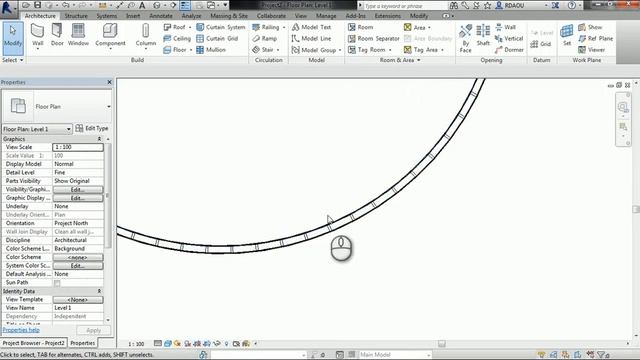Expand the Select panel dropdown
The height and width of the screenshot is (360, 640).
[13, 60]
